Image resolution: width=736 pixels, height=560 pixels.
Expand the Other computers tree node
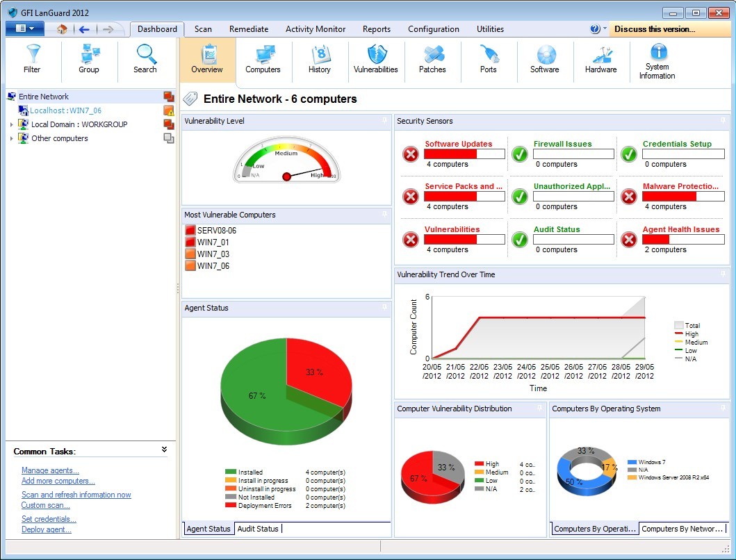click(x=11, y=139)
